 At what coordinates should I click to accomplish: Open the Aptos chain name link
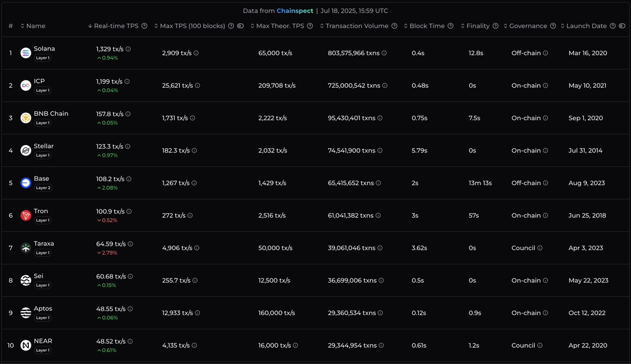coord(43,309)
